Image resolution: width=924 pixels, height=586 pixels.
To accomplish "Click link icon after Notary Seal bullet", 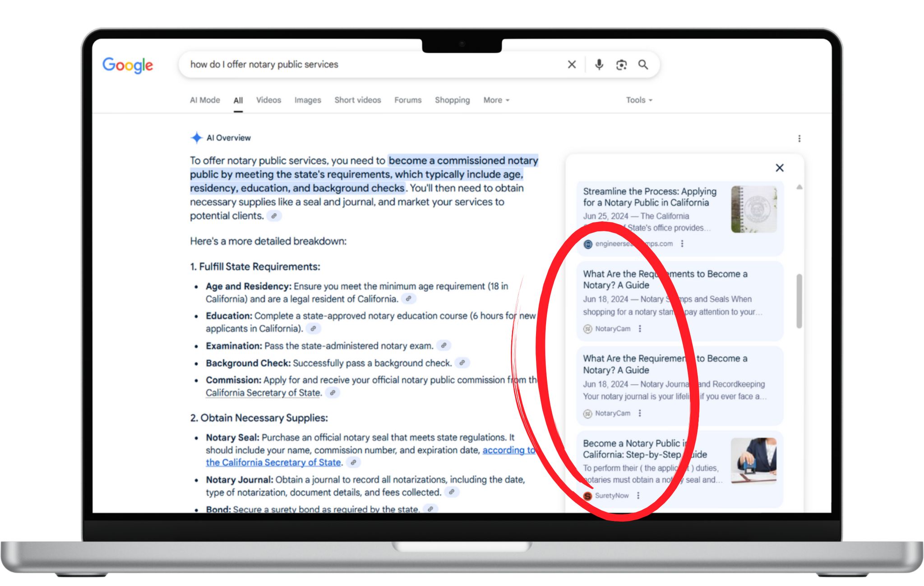I will click(354, 462).
